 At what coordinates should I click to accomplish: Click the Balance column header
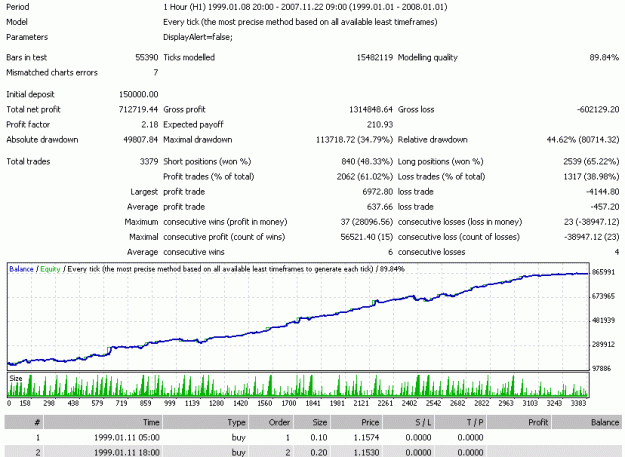pyautogui.click(x=587, y=422)
